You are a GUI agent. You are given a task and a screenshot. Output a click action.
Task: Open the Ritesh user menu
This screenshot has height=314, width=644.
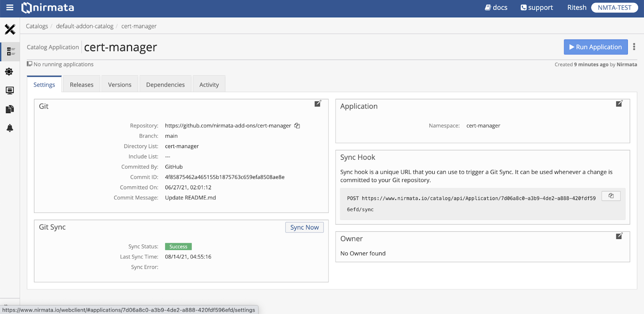pyautogui.click(x=577, y=8)
